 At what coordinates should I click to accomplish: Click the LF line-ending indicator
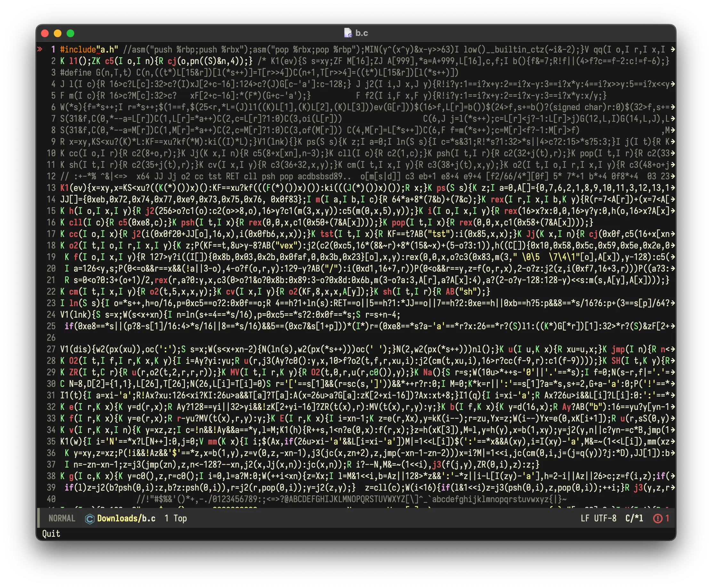[585, 518]
